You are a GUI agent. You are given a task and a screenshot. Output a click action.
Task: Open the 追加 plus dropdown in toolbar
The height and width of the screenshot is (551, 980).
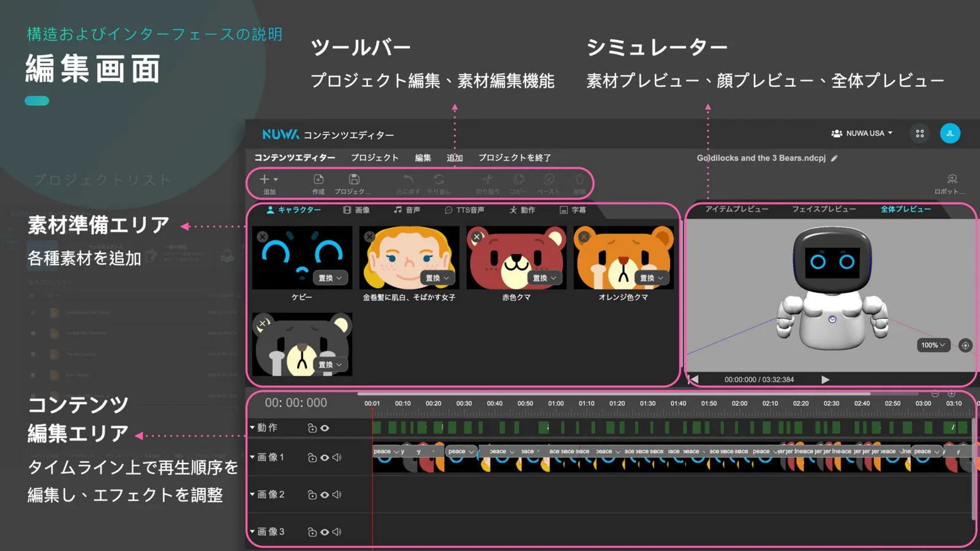[269, 179]
